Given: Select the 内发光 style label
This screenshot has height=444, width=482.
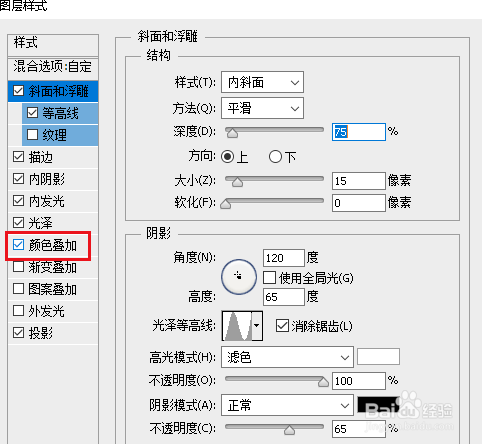Looking at the screenshot, I should point(47,201).
